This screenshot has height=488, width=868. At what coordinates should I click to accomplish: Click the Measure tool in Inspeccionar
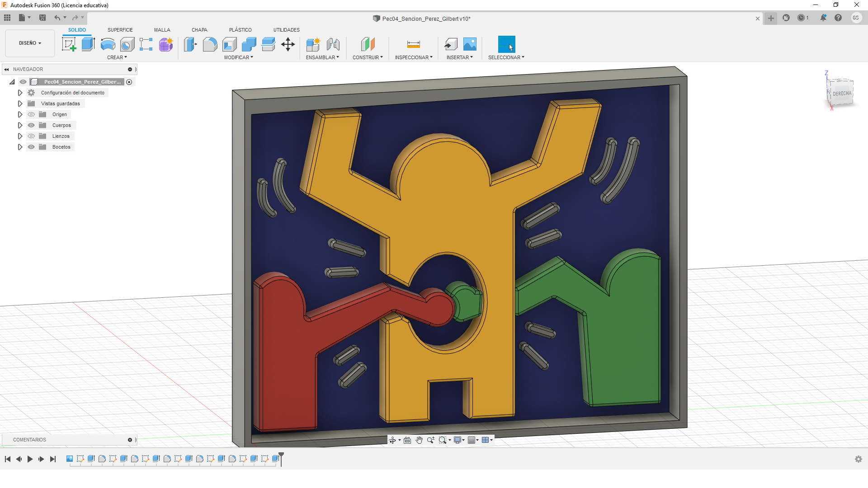tap(413, 44)
